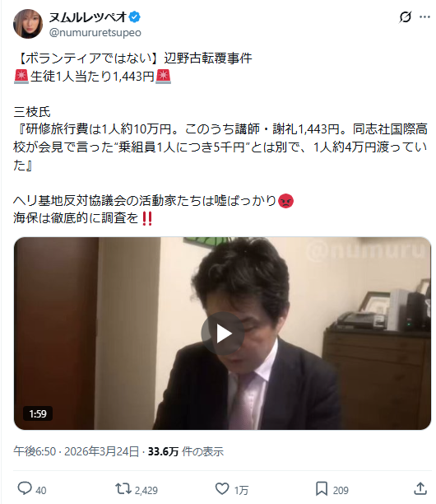
Task: Click the 40 replies count
Action: [41, 490]
